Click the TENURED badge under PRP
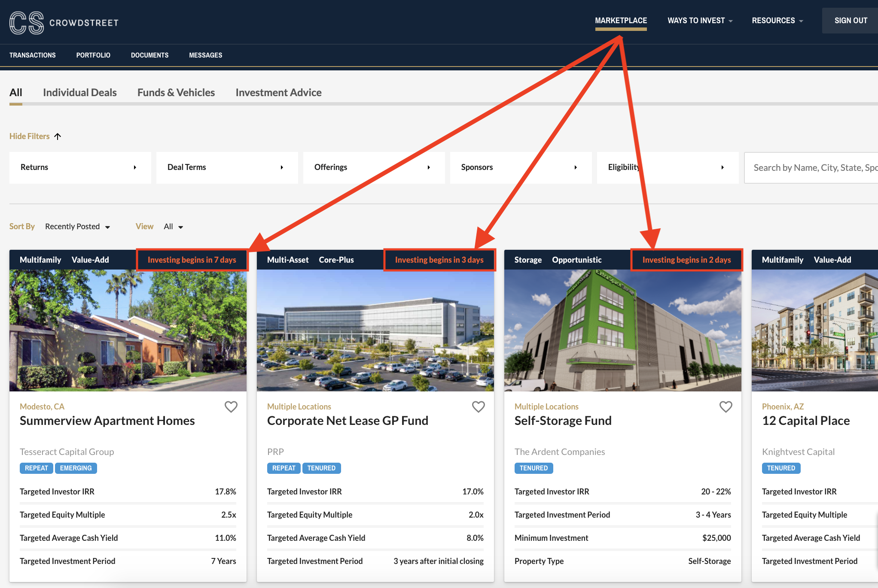This screenshot has width=878, height=588. click(x=322, y=468)
